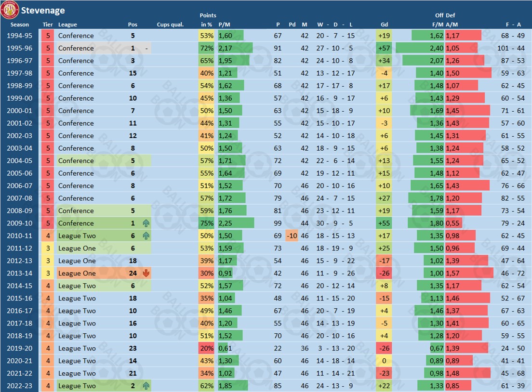Select the Tier column header

pyautogui.click(x=47, y=25)
